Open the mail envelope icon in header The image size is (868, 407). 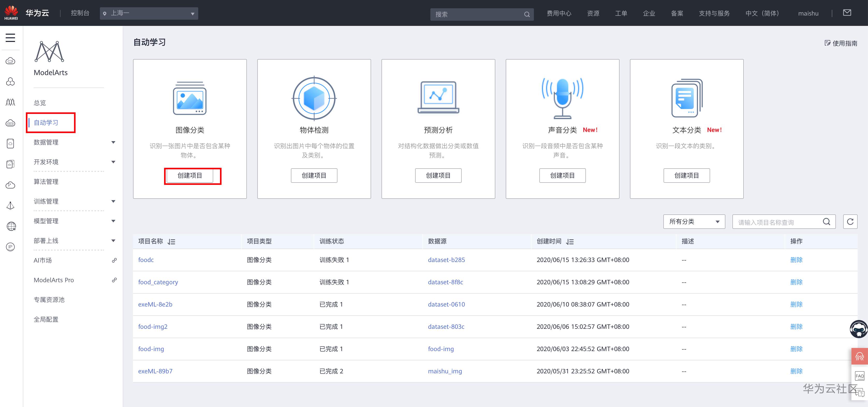coord(847,13)
